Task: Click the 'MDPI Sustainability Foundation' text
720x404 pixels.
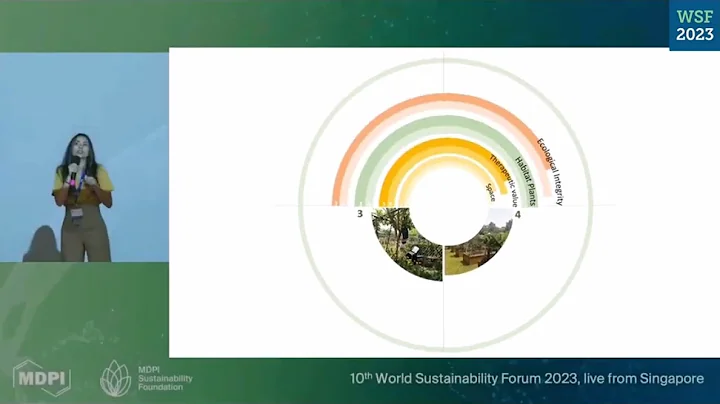Action: [165, 378]
